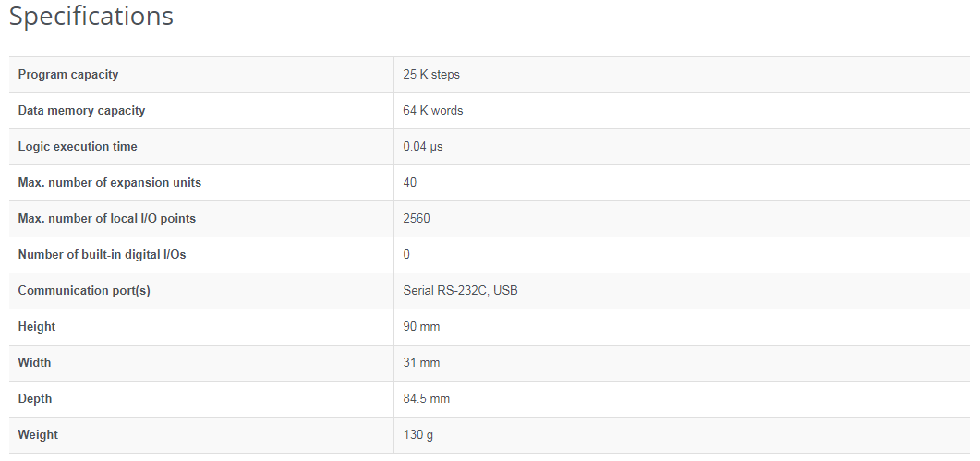Click the Logic execution time label
Viewport: 980px width, 461px height.
click(x=78, y=147)
